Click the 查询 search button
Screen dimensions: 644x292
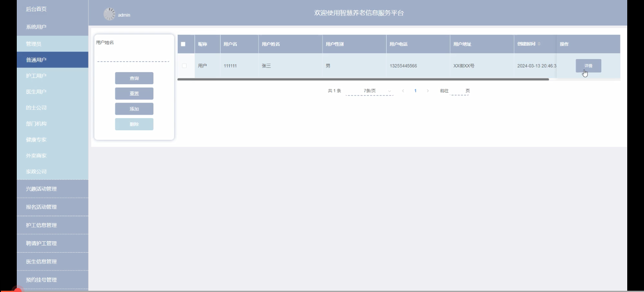point(134,78)
